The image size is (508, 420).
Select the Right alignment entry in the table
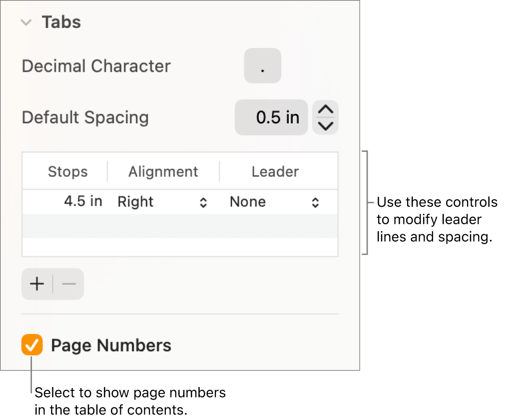[x=135, y=202]
